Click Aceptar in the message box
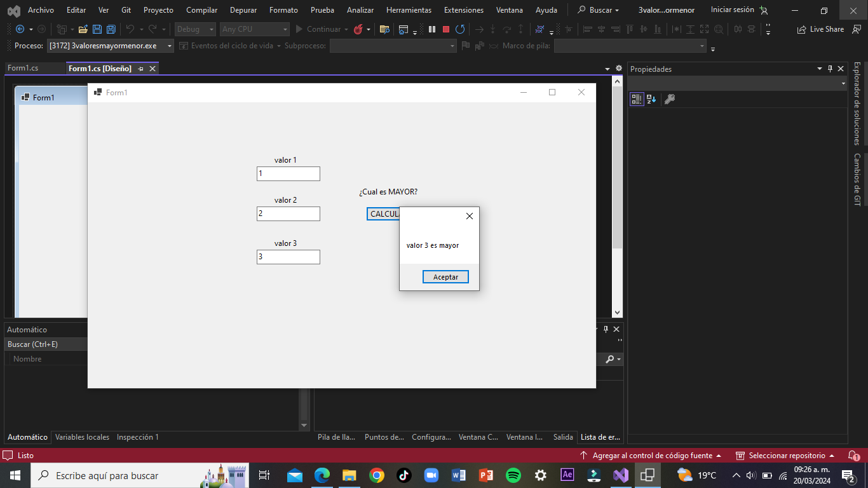 (445, 277)
